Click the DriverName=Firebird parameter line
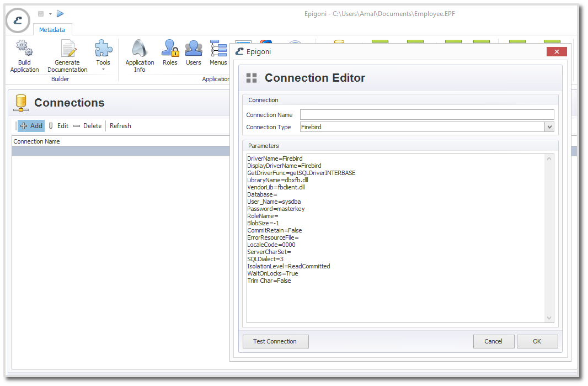This screenshot has height=386, width=588. 275,158
